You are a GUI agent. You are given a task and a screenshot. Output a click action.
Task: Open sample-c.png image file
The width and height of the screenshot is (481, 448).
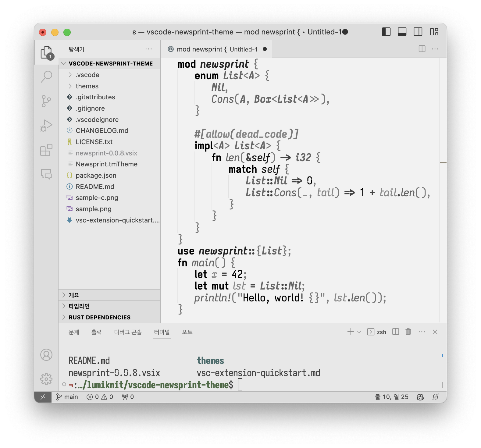click(109, 197)
